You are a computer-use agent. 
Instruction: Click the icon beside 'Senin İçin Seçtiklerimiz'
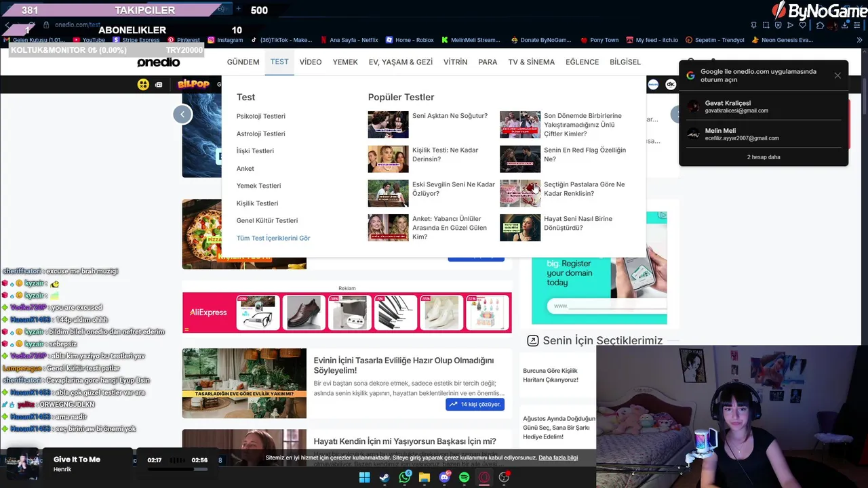point(533,340)
